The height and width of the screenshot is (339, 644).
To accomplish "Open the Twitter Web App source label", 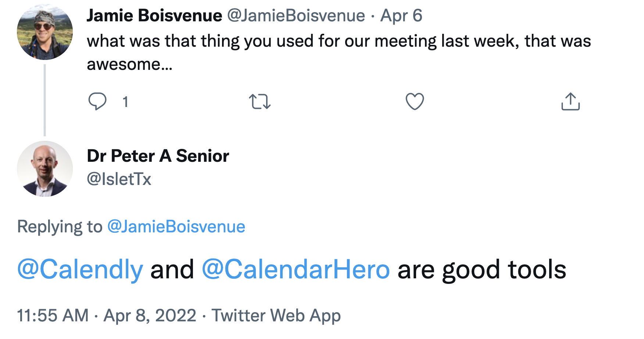I will pos(276,315).
